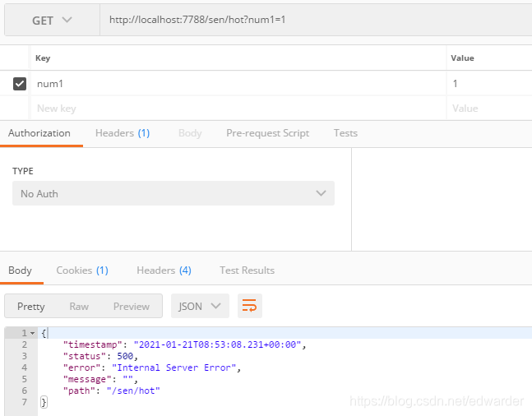Click the "message" line in response
This screenshot has width=532, height=416.
tap(100, 379)
